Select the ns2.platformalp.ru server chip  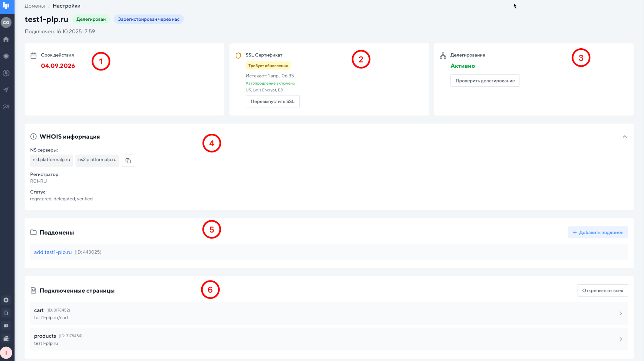pos(97,160)
